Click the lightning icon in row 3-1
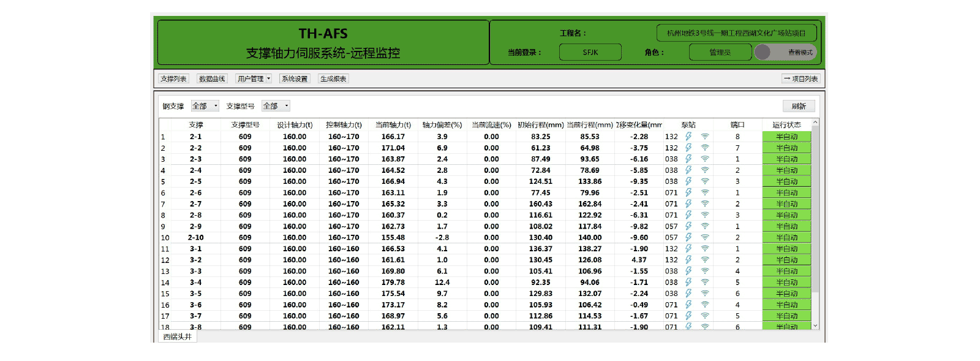The image size is (980, 361). pyautogui.click(x=688, y=249)
